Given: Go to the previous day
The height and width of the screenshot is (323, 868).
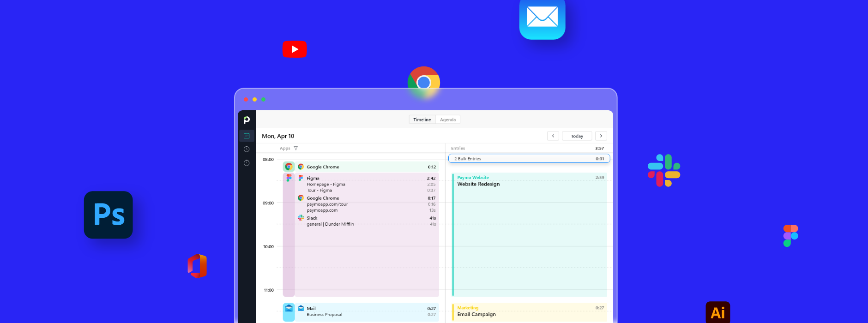Looking at the screenshot, I should [x=553, y=136].
